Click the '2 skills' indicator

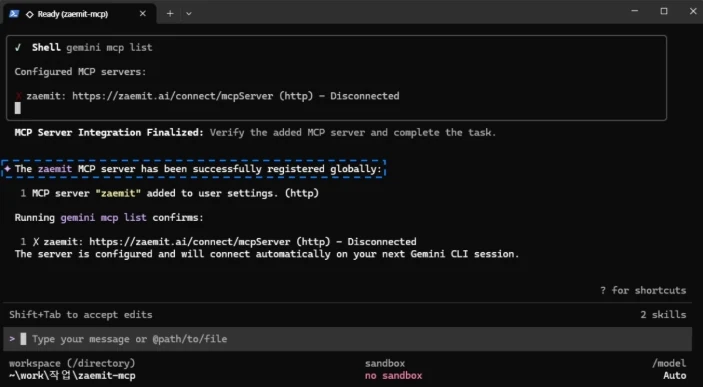pos(663,315)
